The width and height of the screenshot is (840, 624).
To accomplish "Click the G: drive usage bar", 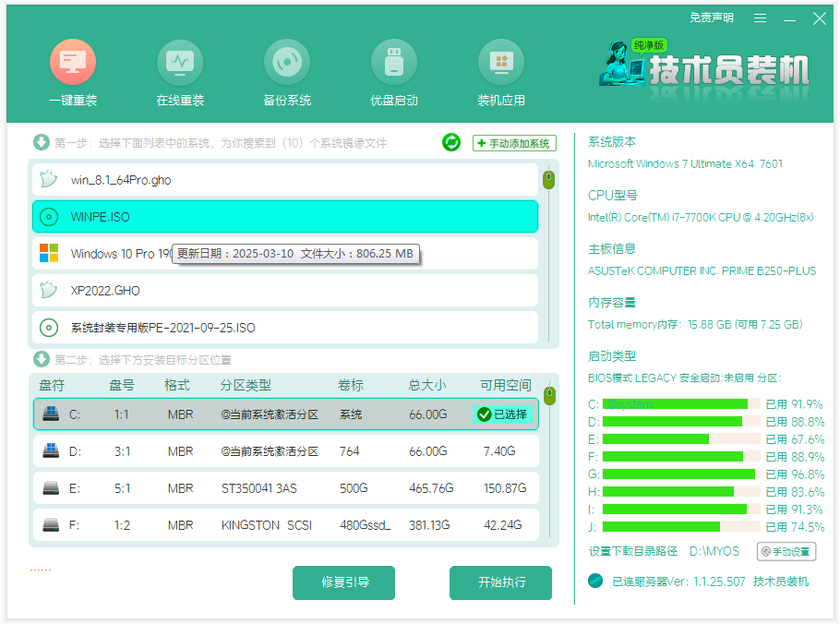I will (681, 474).
